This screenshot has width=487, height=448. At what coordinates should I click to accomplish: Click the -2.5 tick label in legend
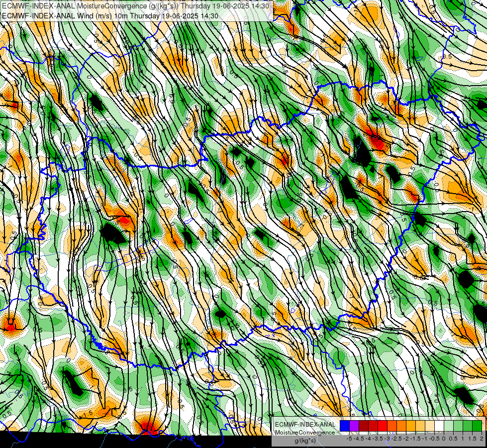coord(397,439)
